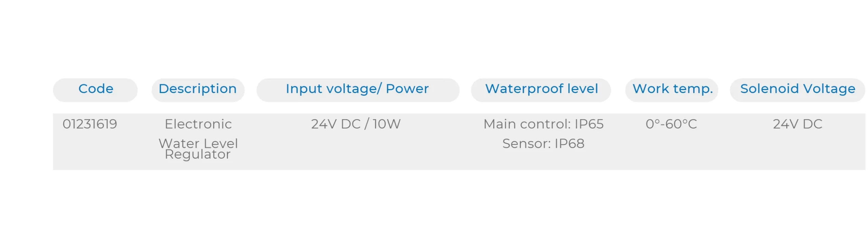Image resolution: width=868 pixels, height=248 pixels.
Task: Click the word Water in the description
Action: 179,143
